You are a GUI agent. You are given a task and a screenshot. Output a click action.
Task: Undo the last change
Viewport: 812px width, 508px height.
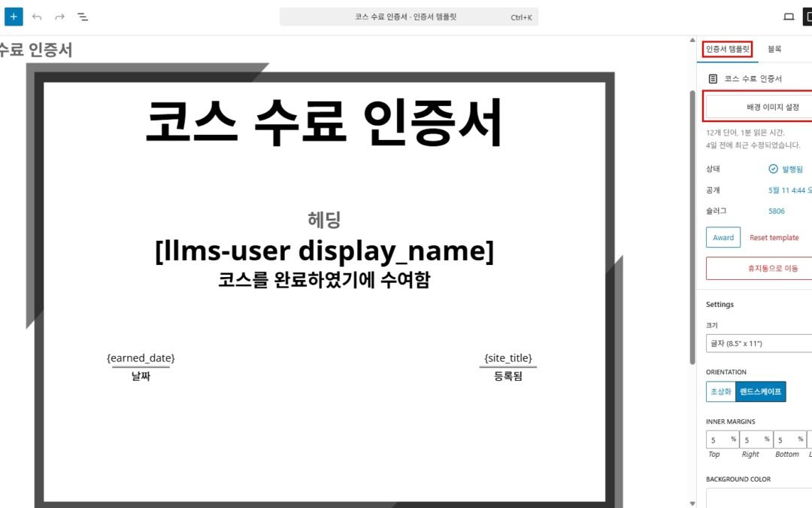(37, 17)
